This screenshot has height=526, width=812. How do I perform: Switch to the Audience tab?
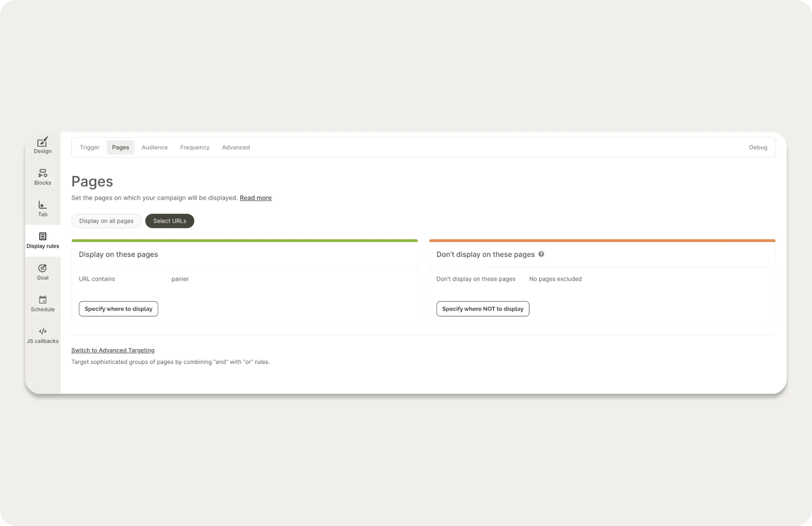[154, 147]
